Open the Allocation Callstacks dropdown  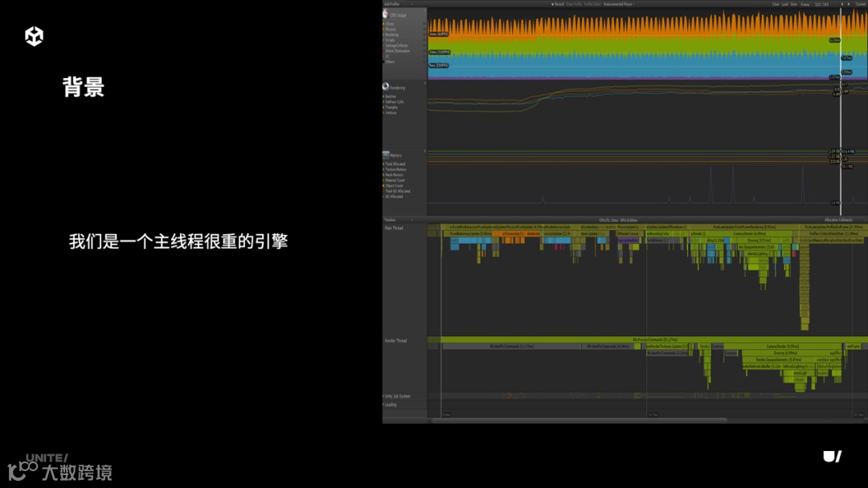click(844, 220)
